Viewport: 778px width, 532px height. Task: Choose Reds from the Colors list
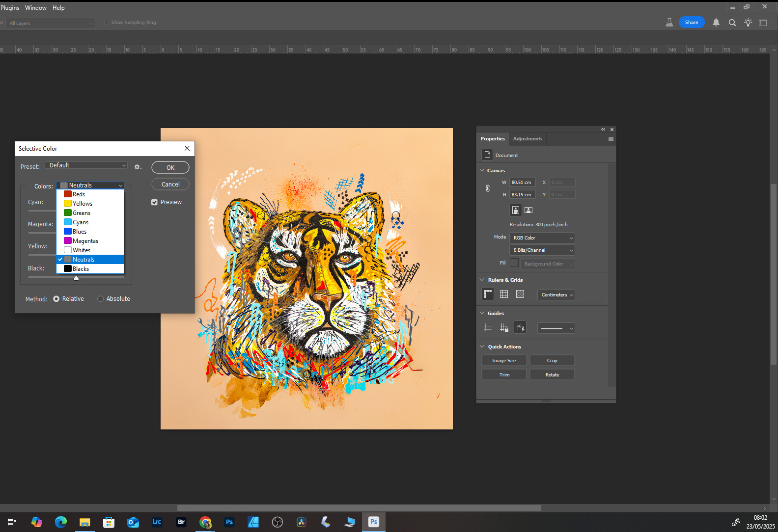90,194
